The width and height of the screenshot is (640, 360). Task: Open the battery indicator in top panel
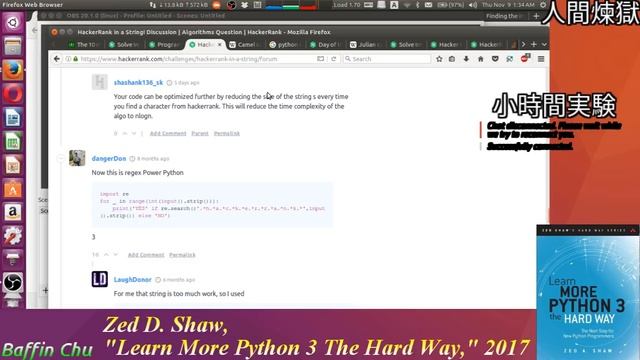click(451, 5)
